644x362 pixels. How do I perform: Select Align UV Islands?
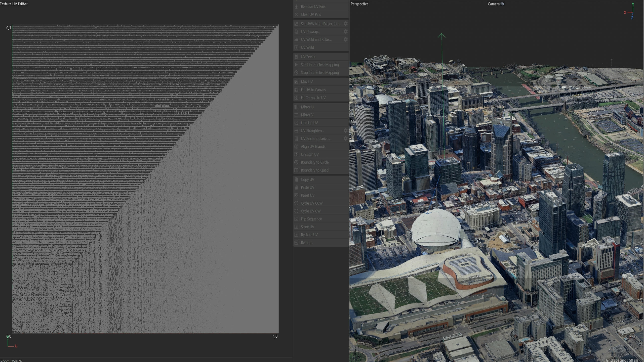(321, 147)
